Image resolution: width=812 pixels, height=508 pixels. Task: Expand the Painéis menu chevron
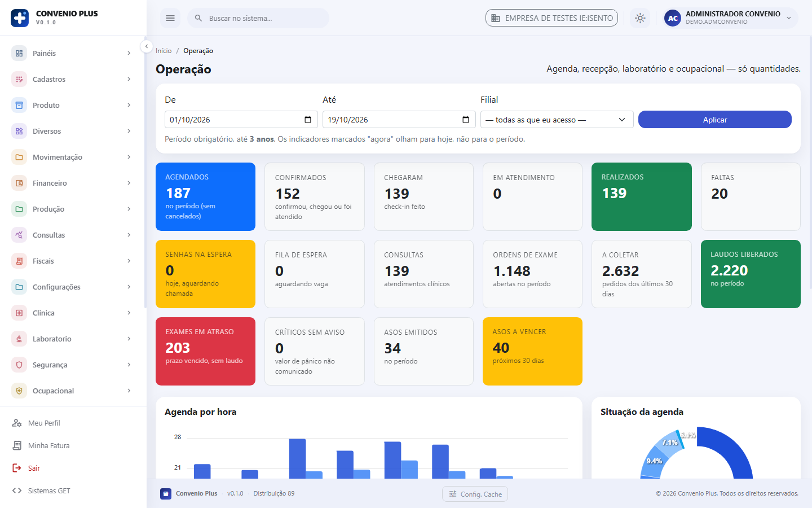click(x=129, y=53)
